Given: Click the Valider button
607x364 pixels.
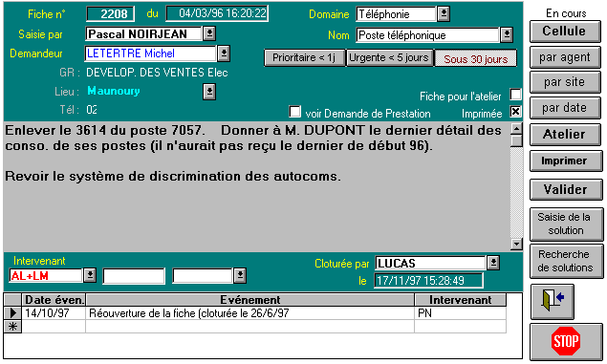Looking at the screenshot, I should [x=566, y=189].
